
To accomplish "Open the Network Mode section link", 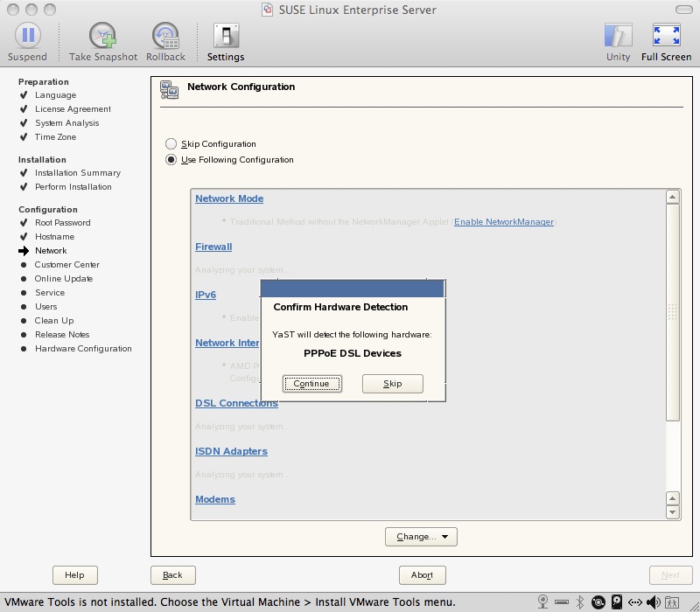I will click(229, 198).
